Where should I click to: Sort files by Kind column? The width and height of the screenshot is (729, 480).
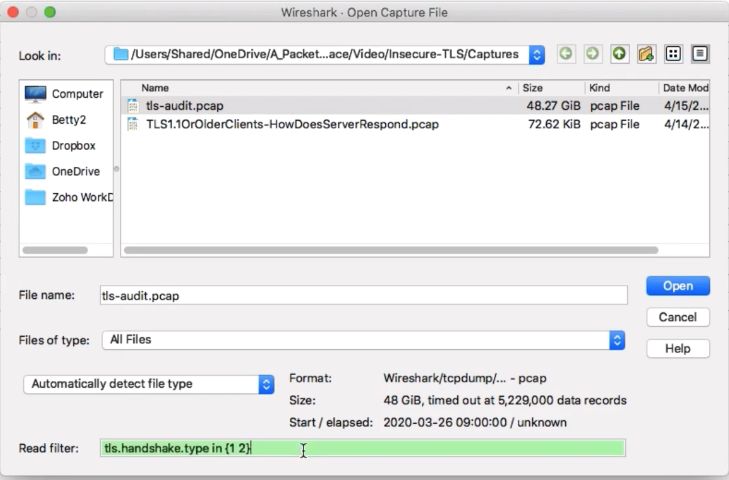pyautogui.click(x=622, y=88)
